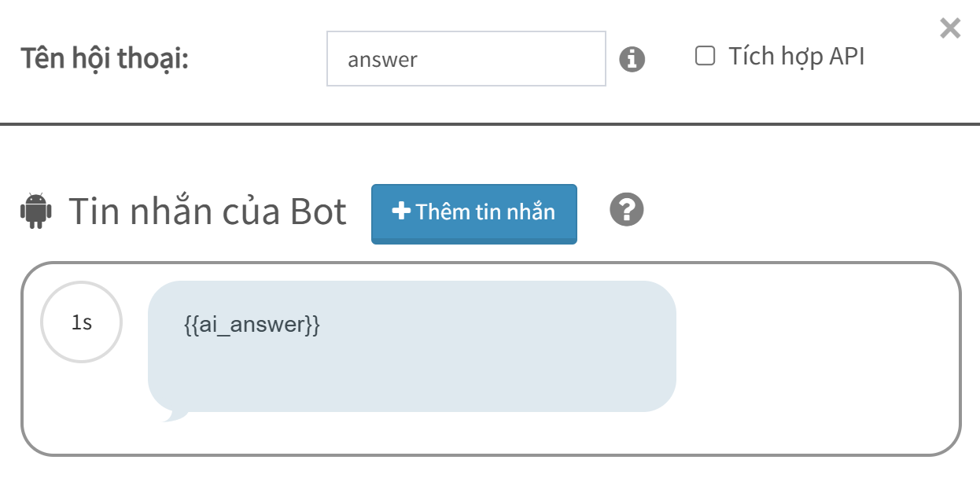Click the plus icon in Thêm tin nhắn

click(x=401, y=212)
